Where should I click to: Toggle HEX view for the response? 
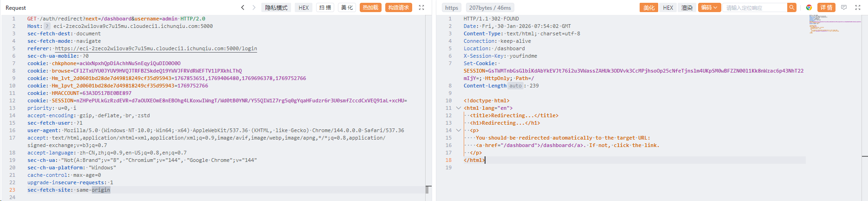pos(668,7)
